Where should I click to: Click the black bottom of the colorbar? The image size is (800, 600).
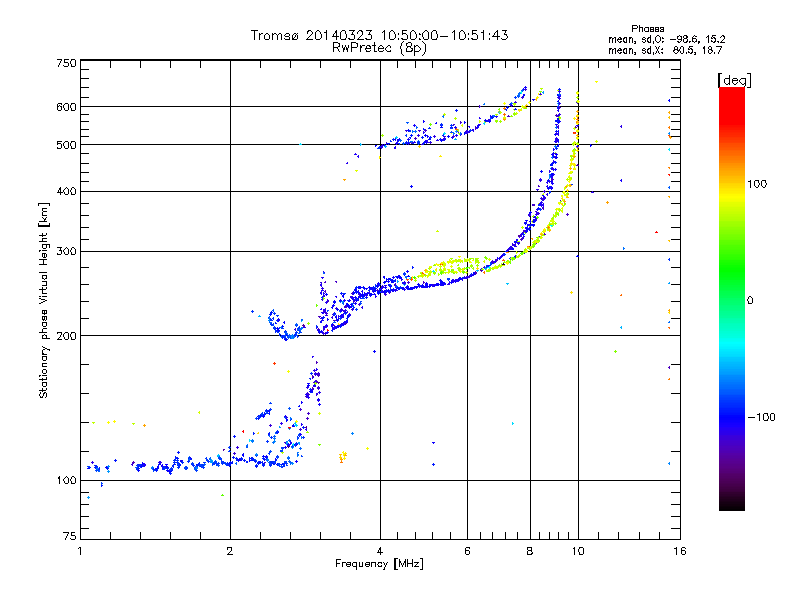click(732, 503)
